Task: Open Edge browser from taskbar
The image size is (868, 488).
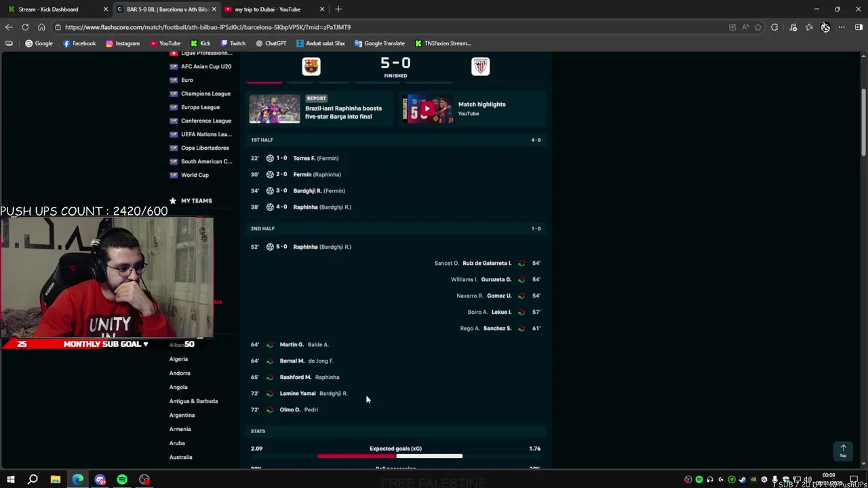Action: [x=78, y=480]
